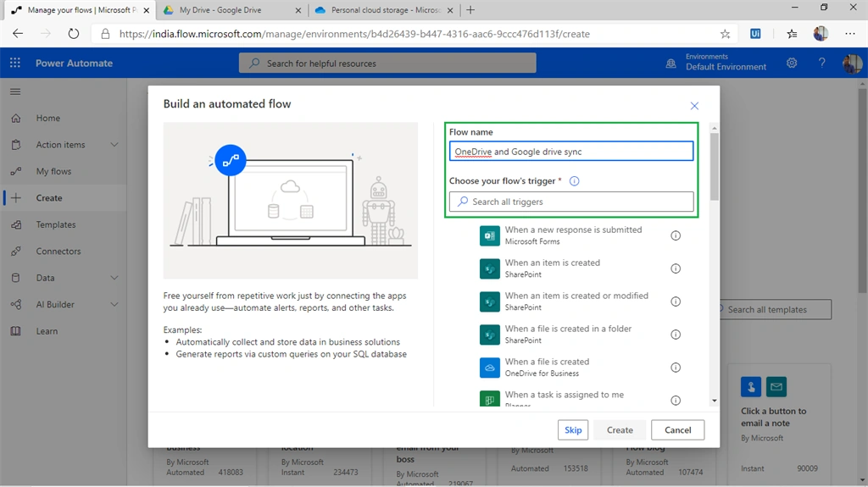The height and width of the screenshot is (487, 868).
Task: Expand the AI Builder section chevron
Action: 114,304
